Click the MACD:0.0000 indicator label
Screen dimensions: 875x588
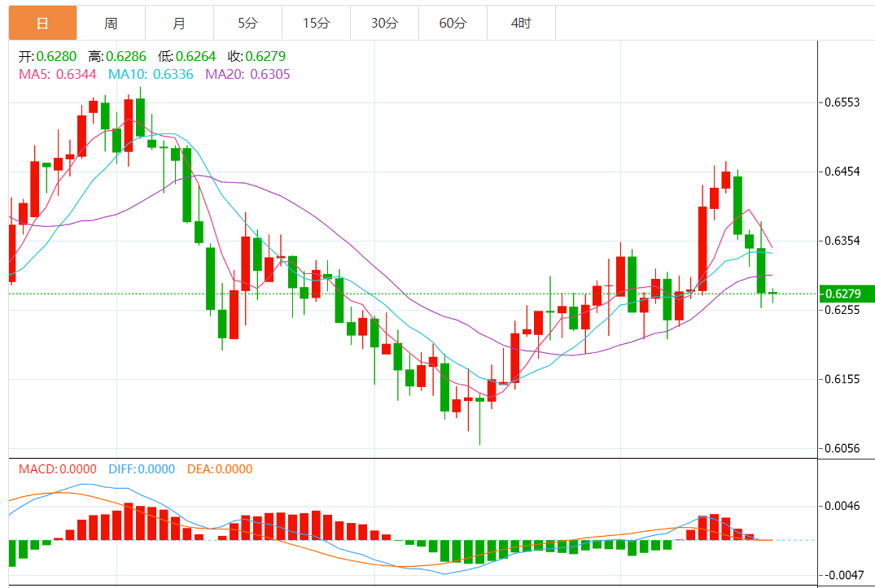(x=58, y=469)
